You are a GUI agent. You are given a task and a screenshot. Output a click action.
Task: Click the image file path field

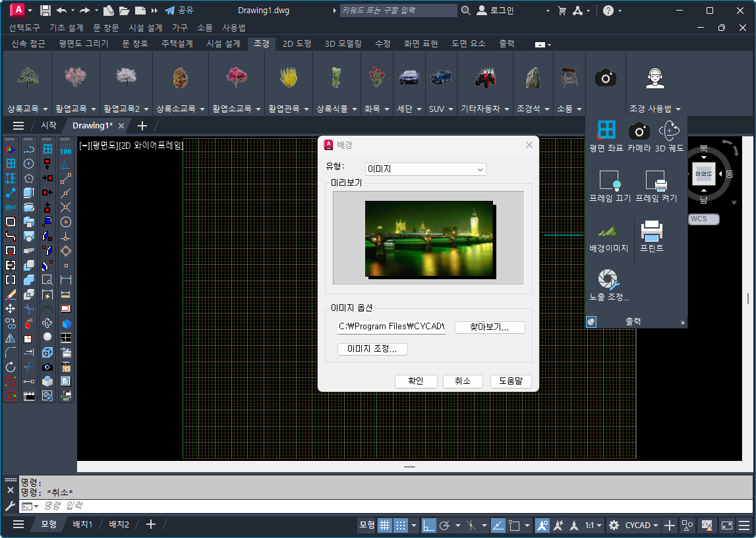click(x=392, y=327)
